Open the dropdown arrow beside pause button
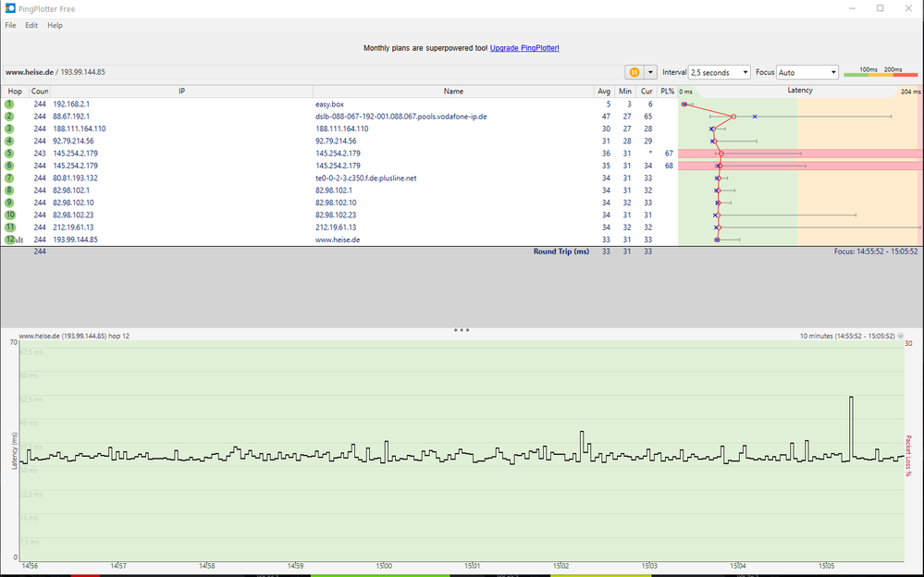Viewport: 924px width, 577px height. (650, 72)
